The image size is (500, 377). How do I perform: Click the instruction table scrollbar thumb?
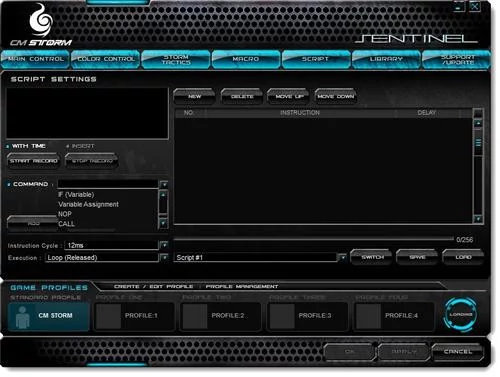tap(478, 143)
